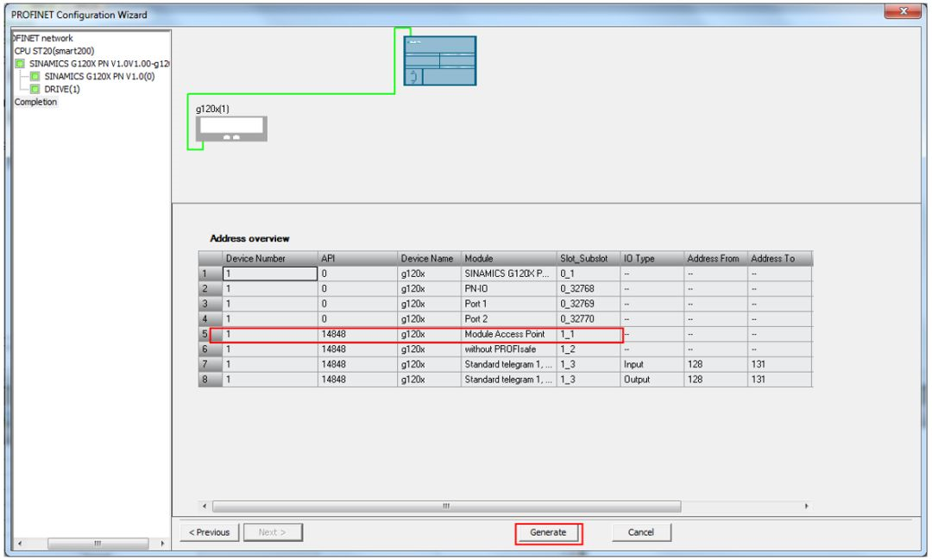
Task: Click the Next button
Action: (x=272, y=532)
